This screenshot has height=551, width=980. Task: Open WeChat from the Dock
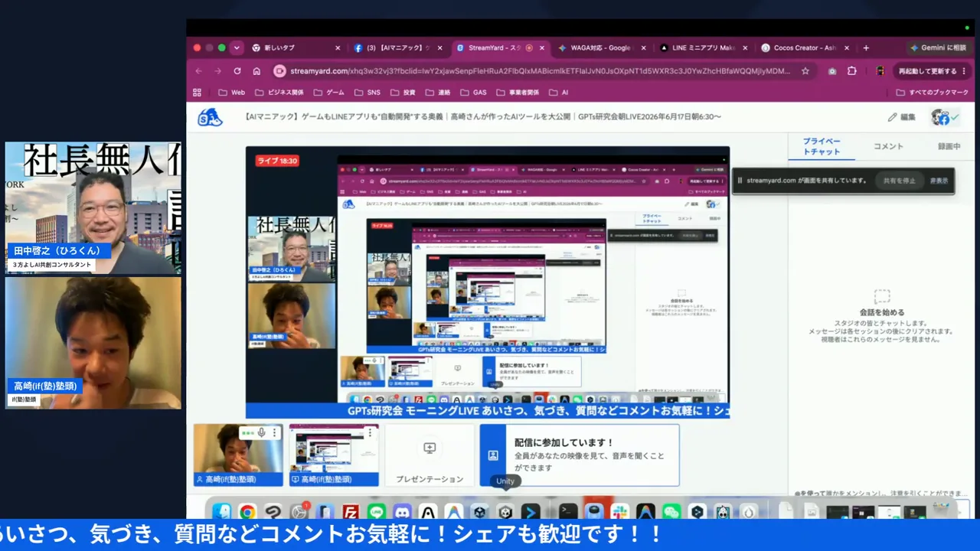(671, 511)
